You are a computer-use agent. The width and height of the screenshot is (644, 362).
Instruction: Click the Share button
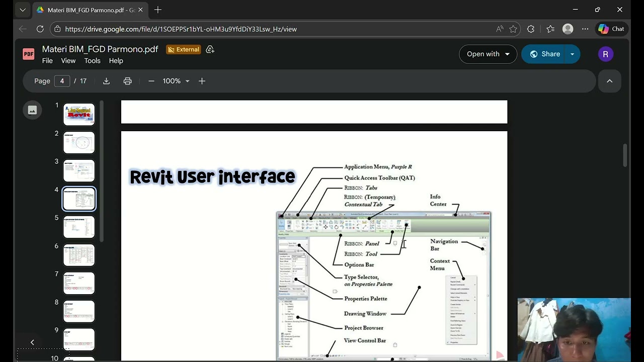(x=544, y=54)
